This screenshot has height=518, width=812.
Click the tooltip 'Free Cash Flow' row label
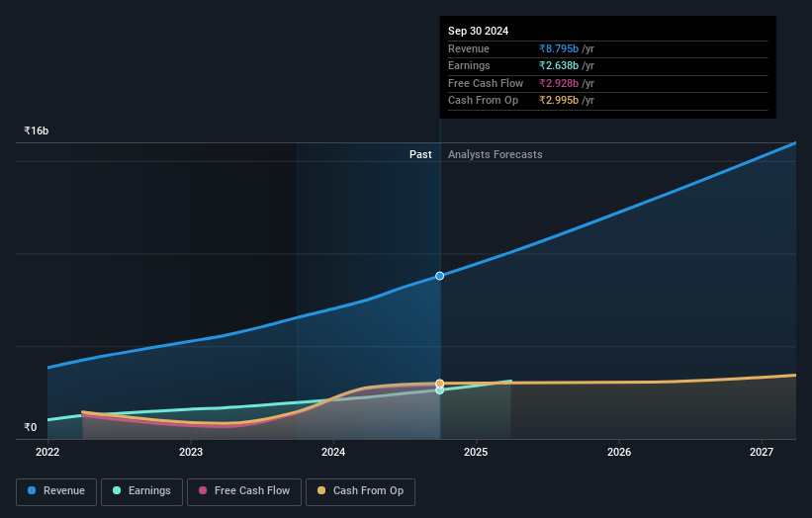[x=486, y=83]
